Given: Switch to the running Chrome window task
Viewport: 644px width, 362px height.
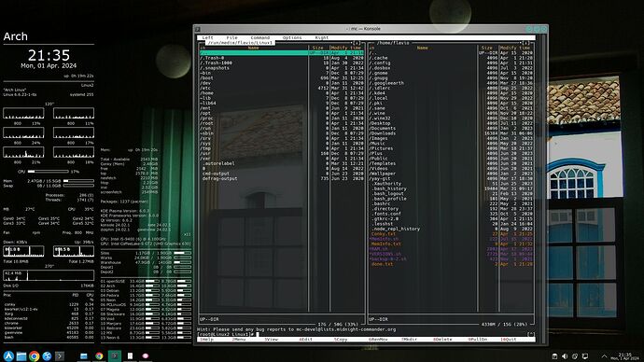Looking at the screenshot, I should pyautogui.click(x=99, y=355).
